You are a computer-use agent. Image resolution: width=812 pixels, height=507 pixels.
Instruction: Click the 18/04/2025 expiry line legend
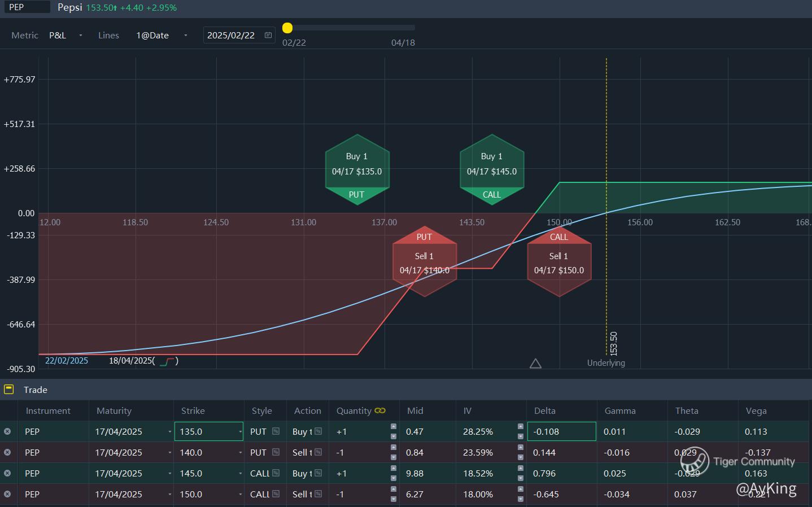(x=143, y=361)
